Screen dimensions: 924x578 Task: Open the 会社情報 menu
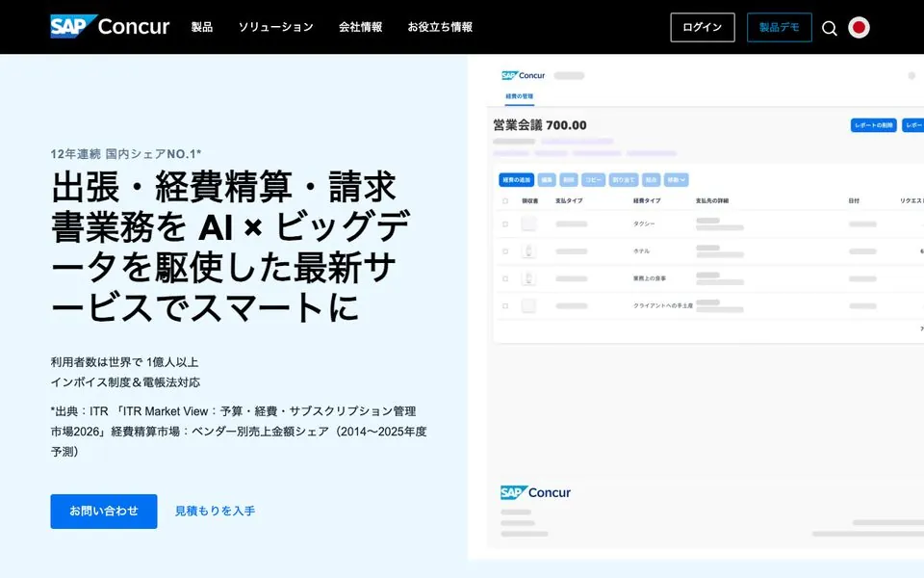(361, 27)
